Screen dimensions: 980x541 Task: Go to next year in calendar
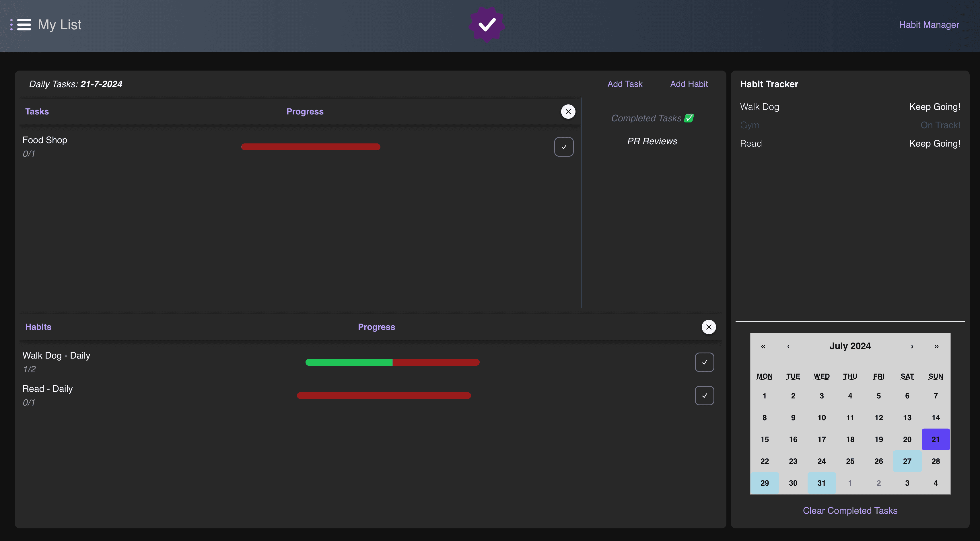point(936,346)
